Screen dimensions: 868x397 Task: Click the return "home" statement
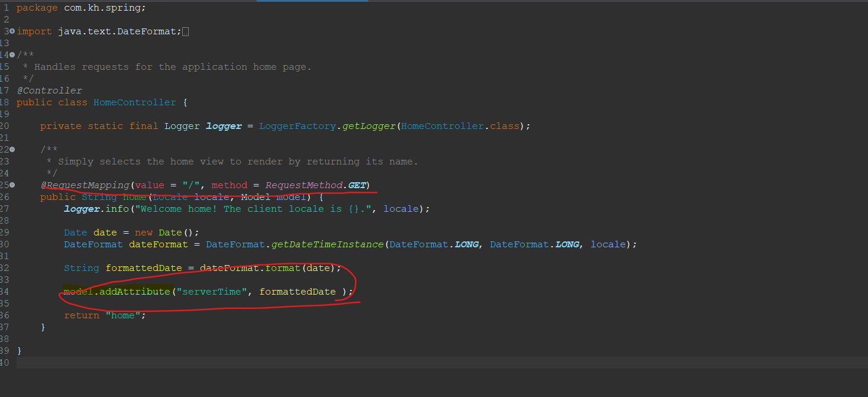point(105,315)
